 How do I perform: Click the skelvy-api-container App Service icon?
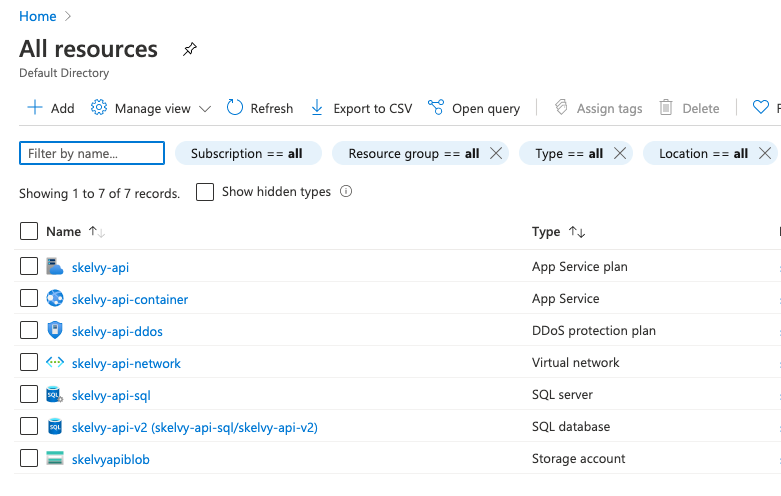tap(55, 299)
